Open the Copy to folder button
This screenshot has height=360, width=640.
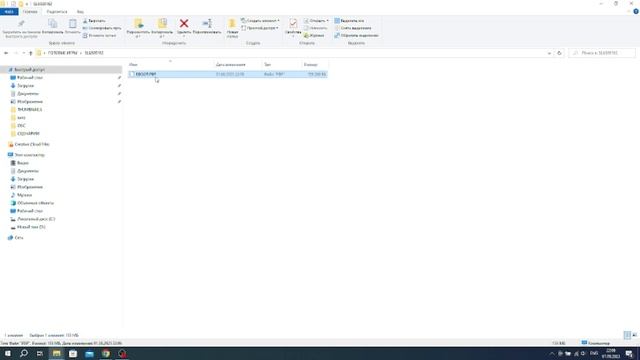[x=162, y=28]
